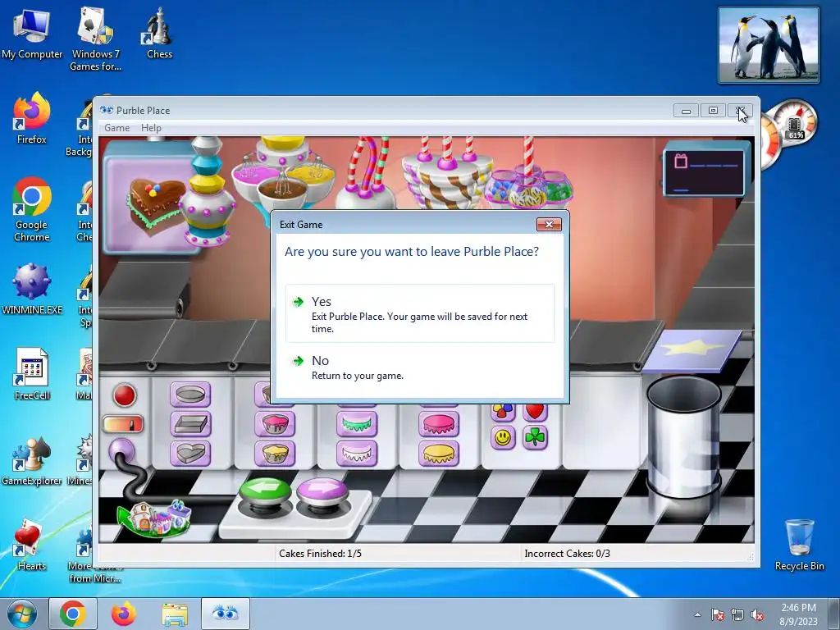Open the Action Center flag icon
Viewport: 840px width, 630px height.
tap(718, 615)
